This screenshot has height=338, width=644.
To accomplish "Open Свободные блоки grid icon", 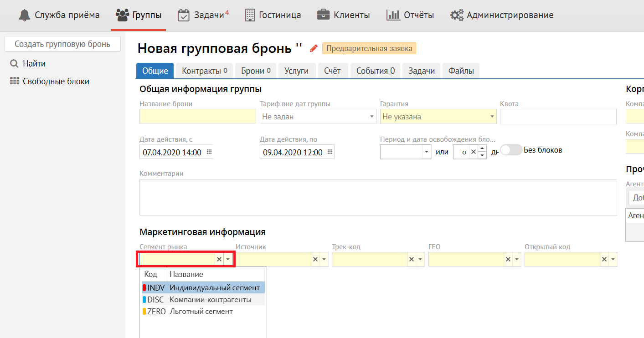I will point(14,82).
